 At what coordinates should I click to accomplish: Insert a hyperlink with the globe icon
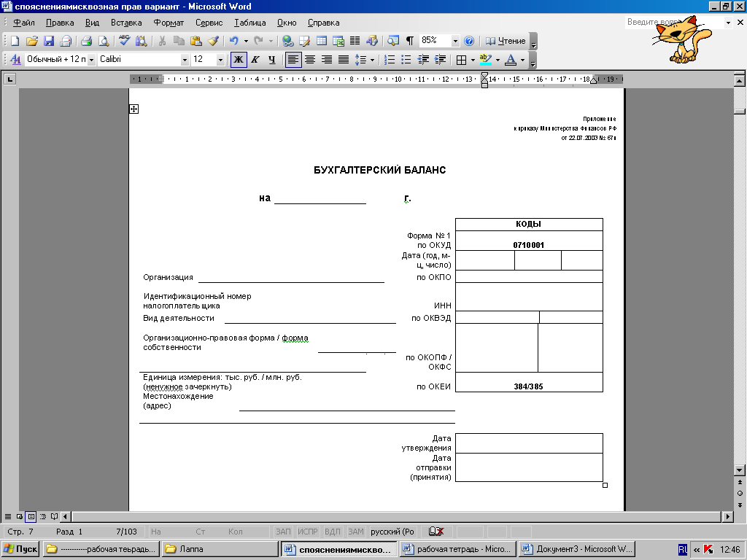[x=287, y=42]
